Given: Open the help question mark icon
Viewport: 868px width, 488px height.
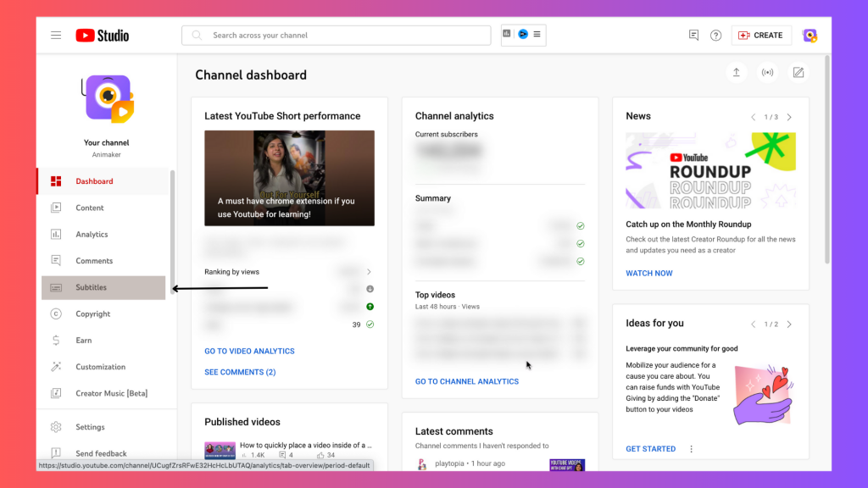Looking at the screenshot, I should pos(715,36).
